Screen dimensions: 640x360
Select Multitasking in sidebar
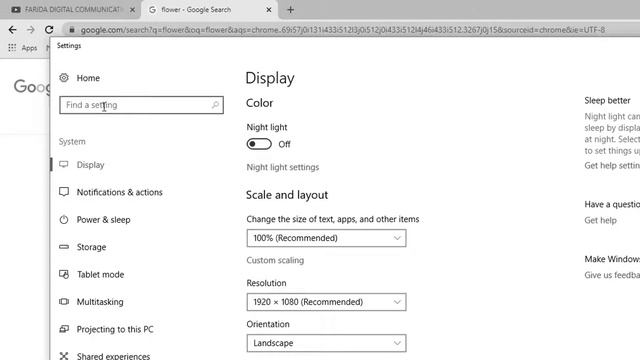point(100,302)
